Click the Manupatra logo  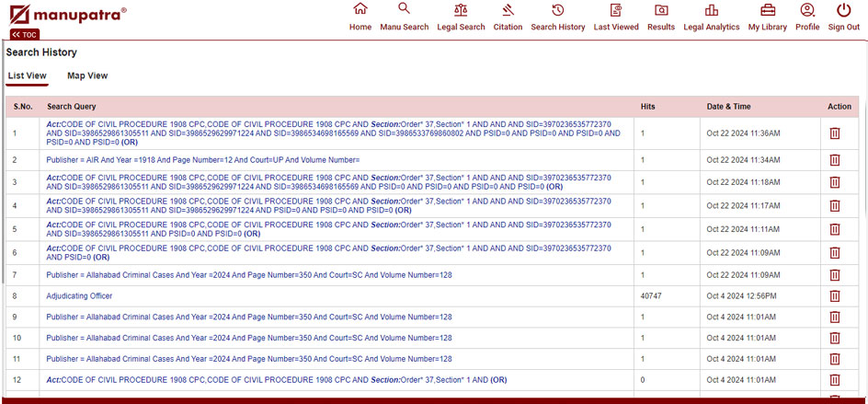click(x=66, y=15)
